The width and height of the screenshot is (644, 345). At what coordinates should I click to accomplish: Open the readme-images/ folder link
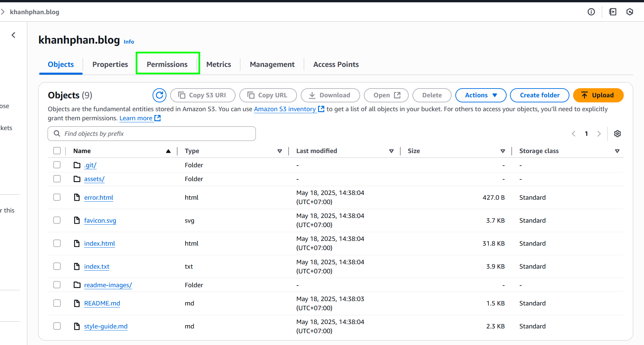108,285
